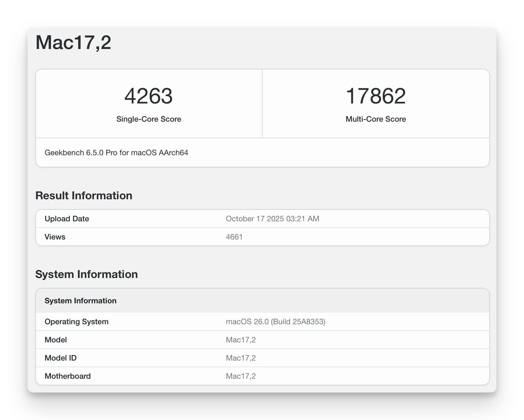
Task: Click the Geekbench 6.5.0 Pro version text
Action: [x=116, y=153]
